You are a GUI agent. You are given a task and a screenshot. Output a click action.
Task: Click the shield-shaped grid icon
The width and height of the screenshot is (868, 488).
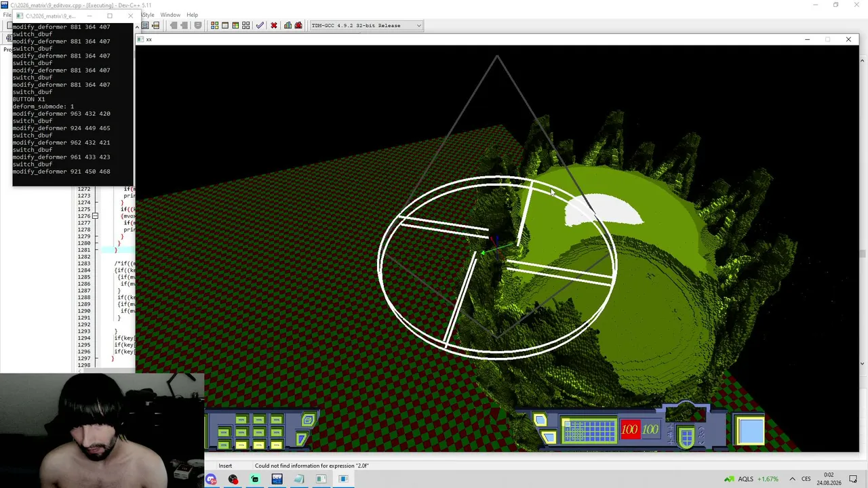click(686, 437)
